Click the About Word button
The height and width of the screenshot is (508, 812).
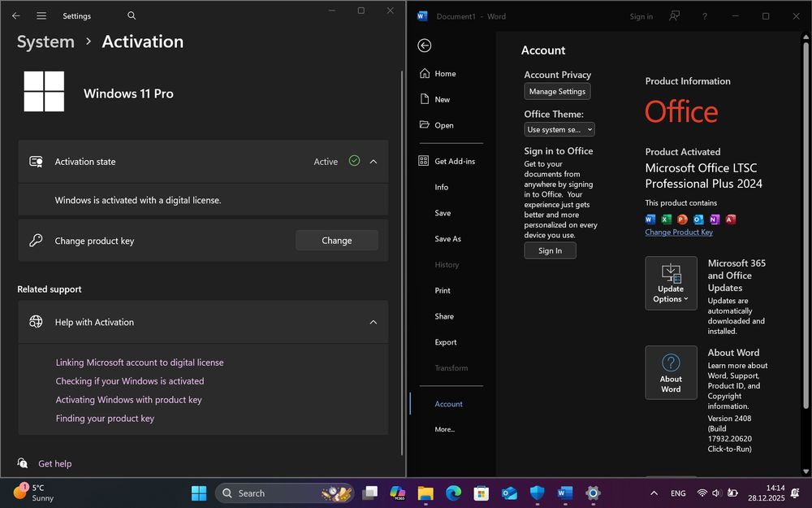click(x=671, y=373)
